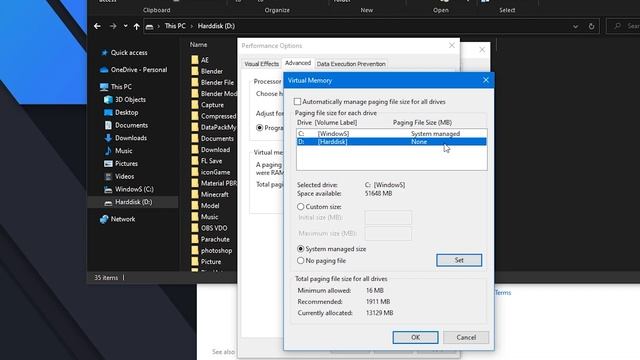Click the Set button
640x360 pixels.
(459, 260)
